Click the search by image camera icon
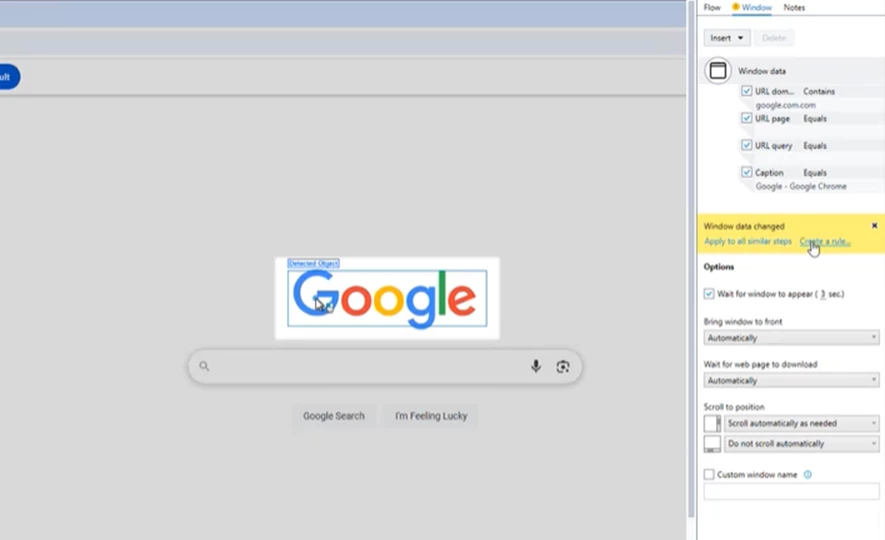Viewport: 885px width, 540px height. click(x=563, y=367)
